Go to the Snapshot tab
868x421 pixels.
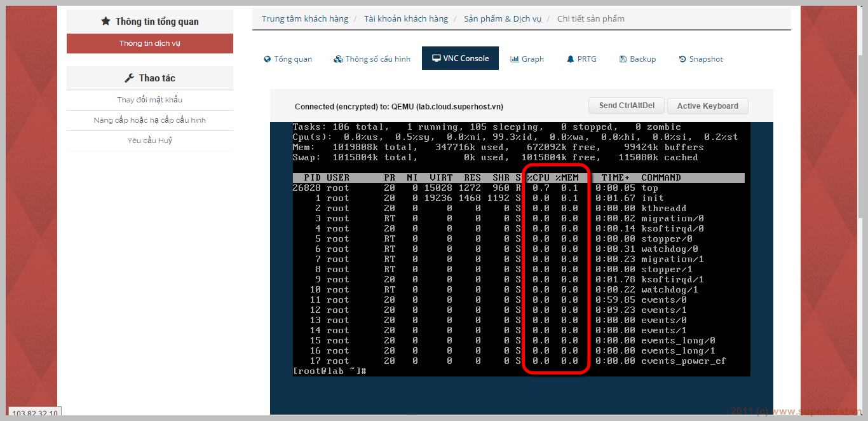pos(701,59)
